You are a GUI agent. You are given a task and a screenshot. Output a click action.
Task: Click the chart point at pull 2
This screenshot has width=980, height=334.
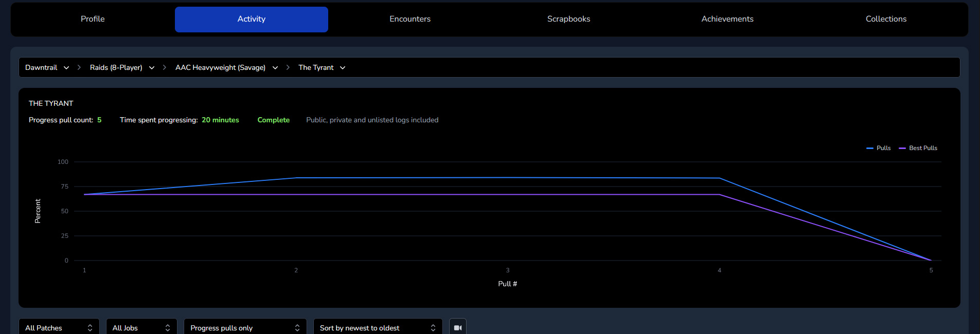(x=296, y=178)
